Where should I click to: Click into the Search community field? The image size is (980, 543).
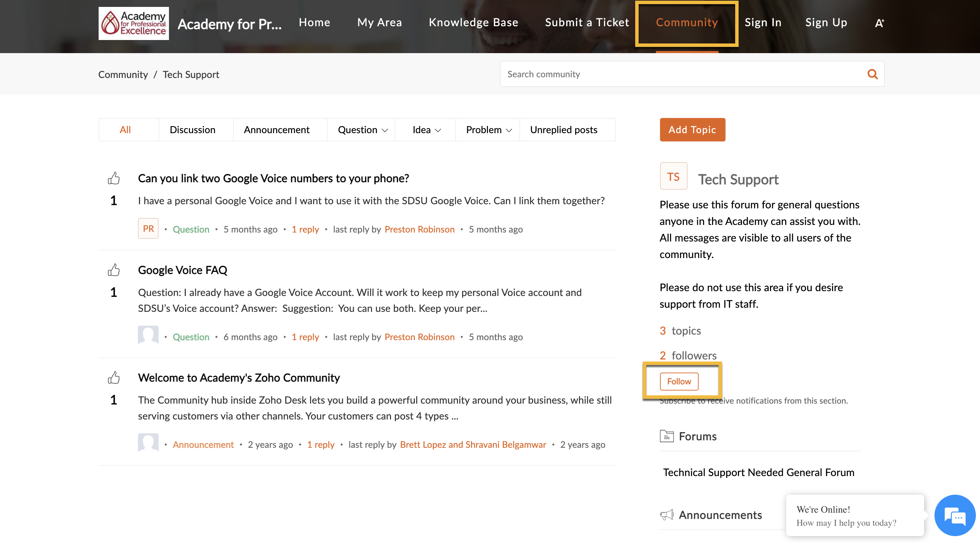(x=681, y=74)
